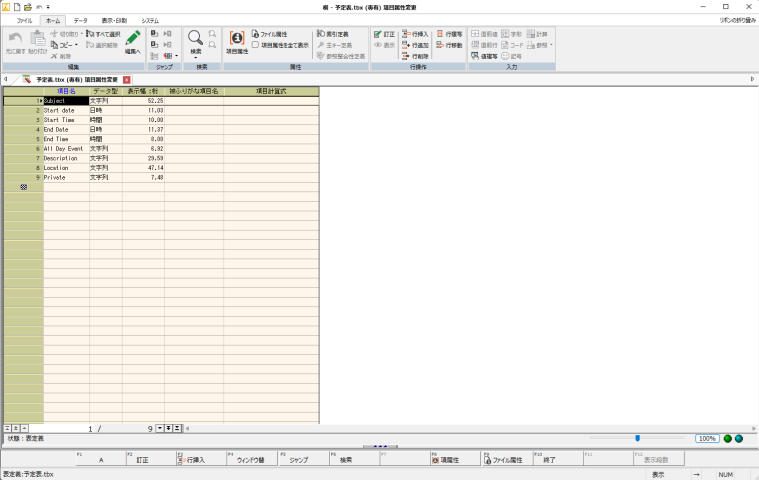Click the 検索 magnifier icon
The width and height of the screenshot is (759, 480).
pyautogui.click(x=195, y=38)
